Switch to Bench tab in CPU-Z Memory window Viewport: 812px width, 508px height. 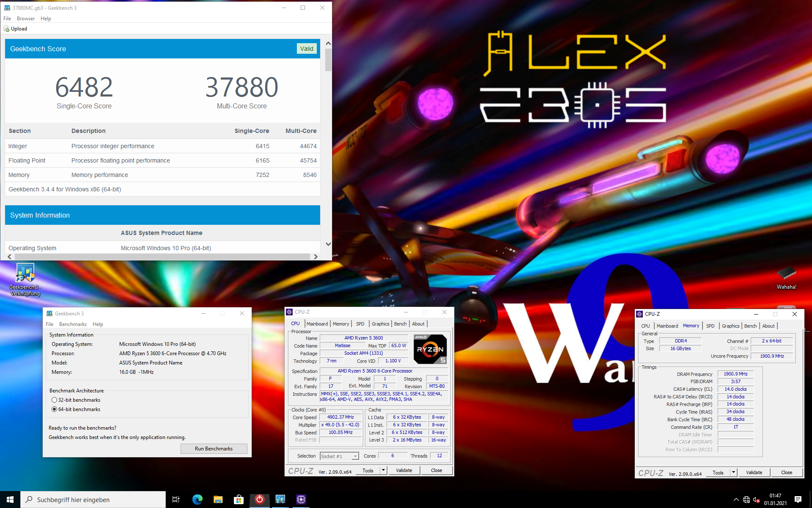[750, 326]
